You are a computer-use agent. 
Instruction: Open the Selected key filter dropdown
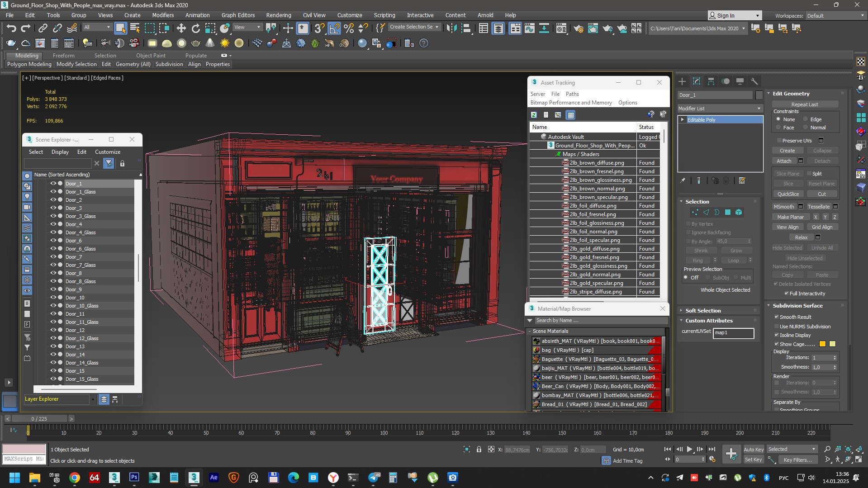point(792,449)
